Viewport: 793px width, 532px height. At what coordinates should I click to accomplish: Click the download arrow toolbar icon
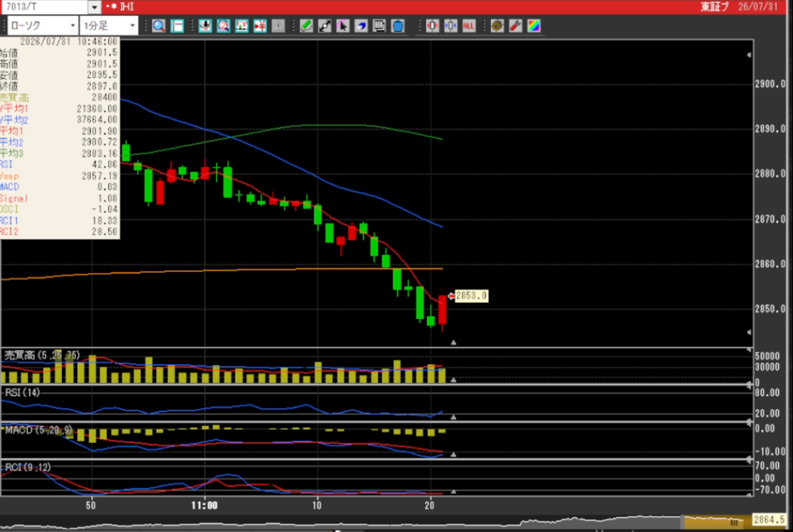tap(204, 26)
